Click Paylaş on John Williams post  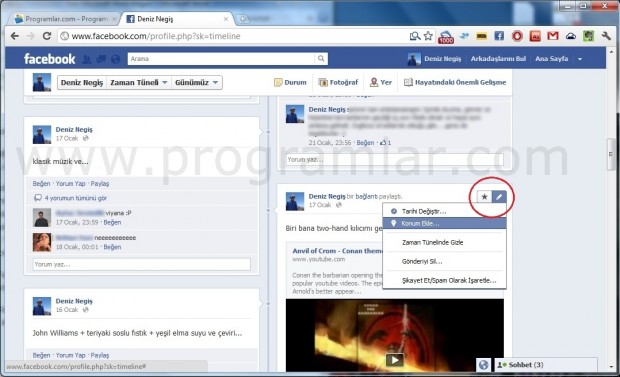coord(100,355)
